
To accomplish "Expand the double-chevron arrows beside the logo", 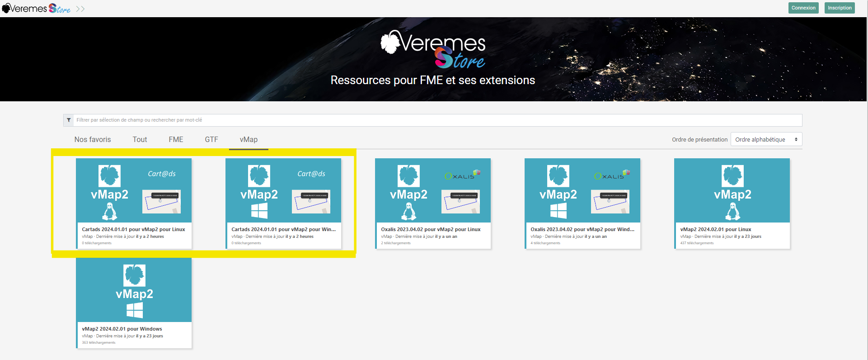I will tap(80, 9).
